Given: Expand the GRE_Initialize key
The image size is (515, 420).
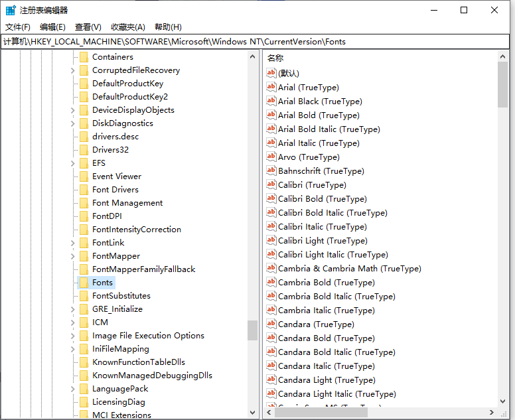Looking at the screenshot, I should click(72, 309).
